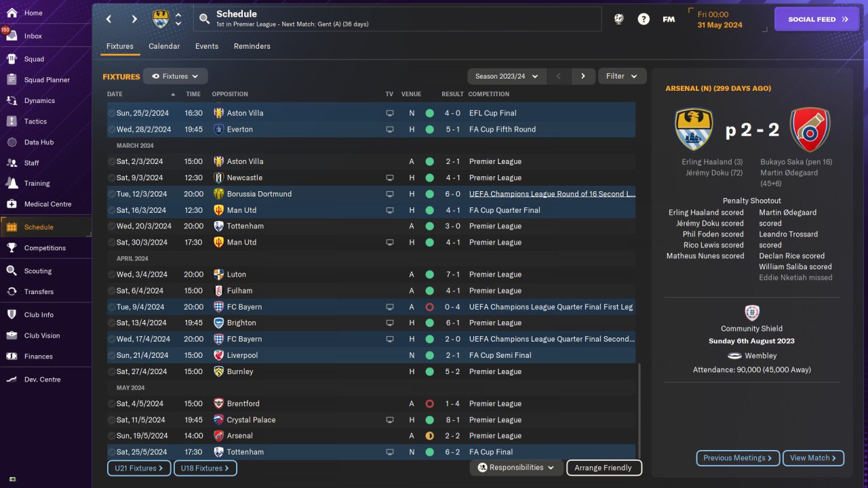Navigate forward with the right arrow
This screenshot has width=868, height=488.
click(134, 19)
